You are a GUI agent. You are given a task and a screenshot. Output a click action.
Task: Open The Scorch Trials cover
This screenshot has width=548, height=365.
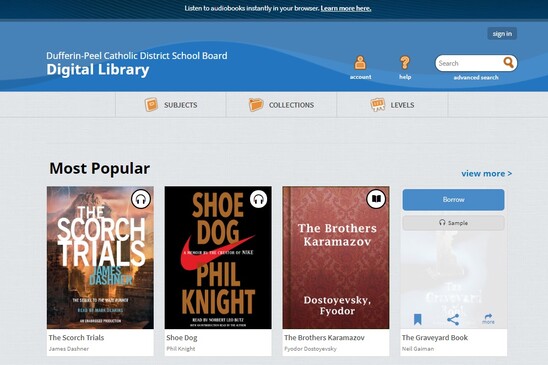click(100, 257)
